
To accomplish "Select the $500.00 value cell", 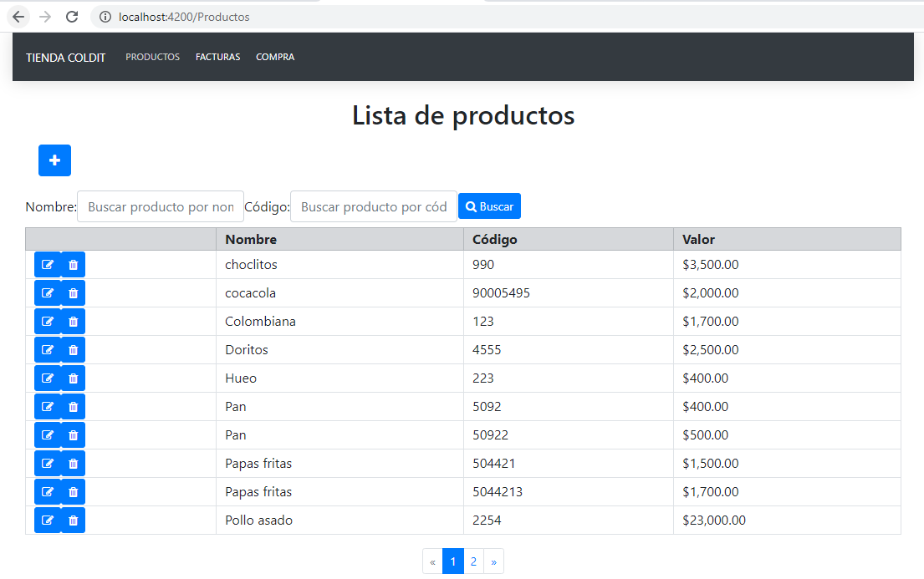I will [788, 435].
